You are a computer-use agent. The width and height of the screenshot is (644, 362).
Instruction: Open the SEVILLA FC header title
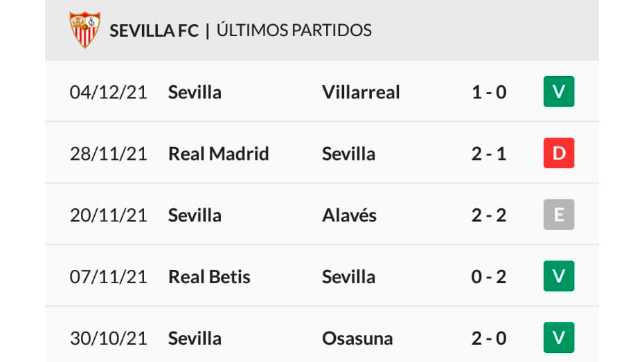tap(154, 30)
